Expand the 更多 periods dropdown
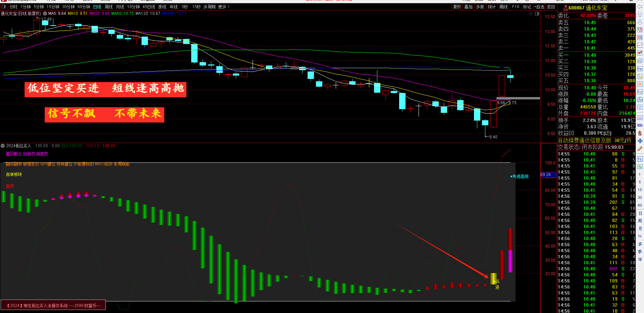The height and width of the screenshot is (313, 644). (x=224, y=7)
